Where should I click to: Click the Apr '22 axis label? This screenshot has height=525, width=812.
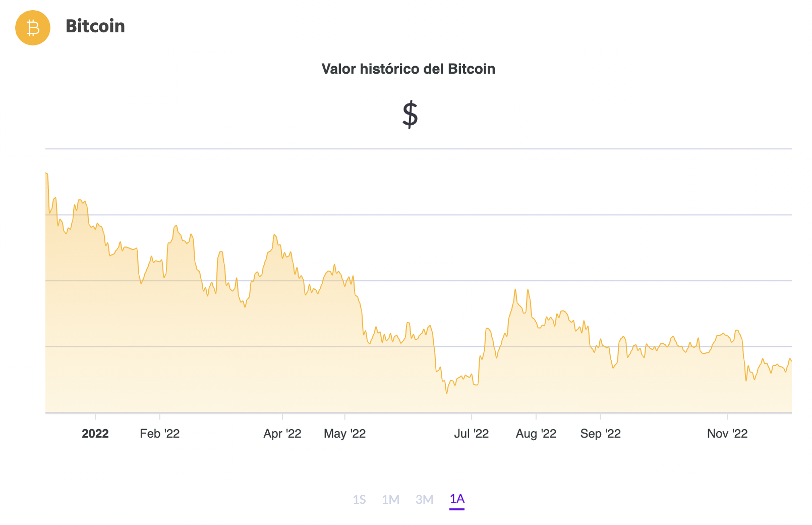click(x=282, y=433)
